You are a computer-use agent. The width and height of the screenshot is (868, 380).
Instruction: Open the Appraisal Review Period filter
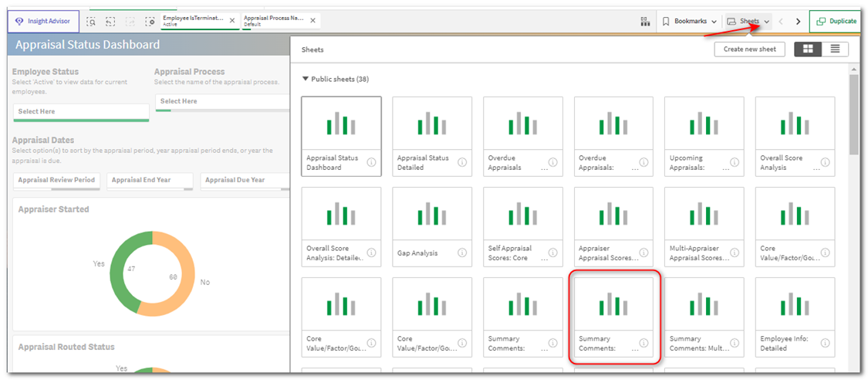pyautogui.click(x=56, y=182)
